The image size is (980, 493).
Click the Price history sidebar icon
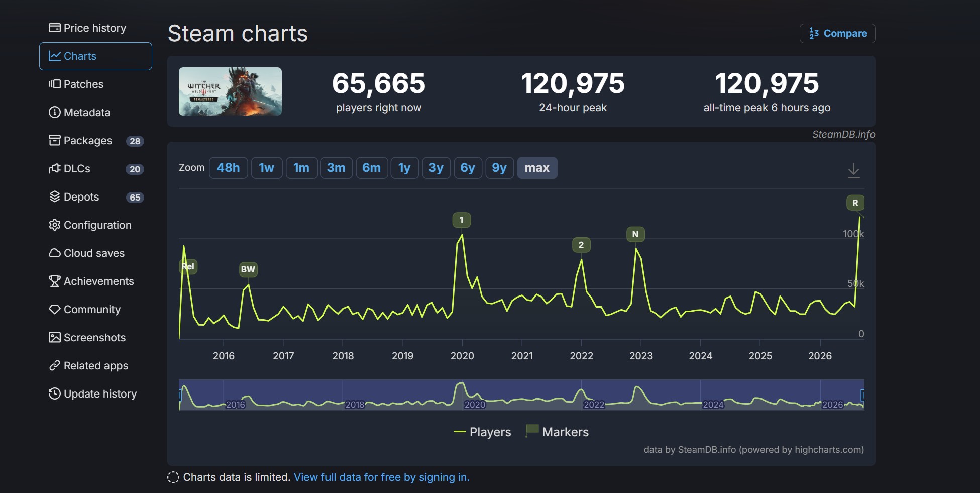coord(54,28)
